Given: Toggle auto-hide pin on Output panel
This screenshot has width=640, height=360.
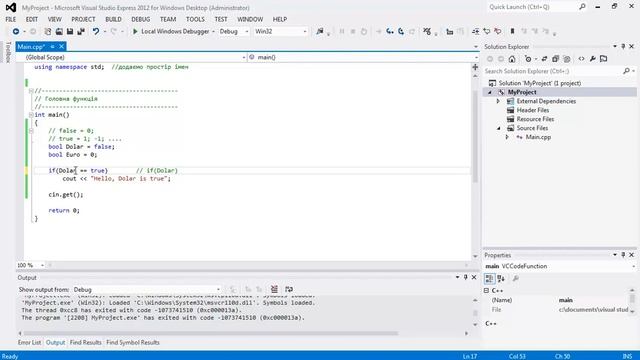Looking at the screenshot, I should (x=465, y=278).
